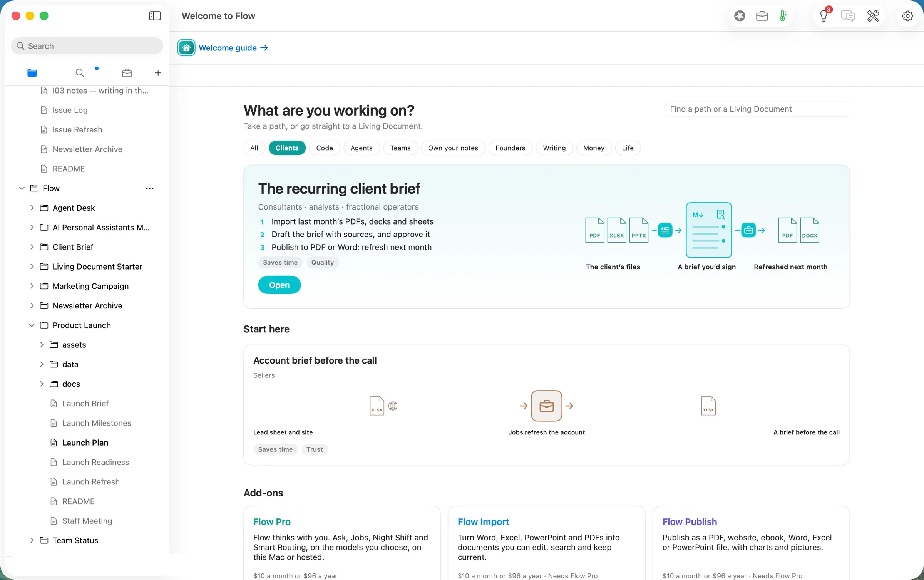Collapse the Product Launch folder
This screenshot has width=924, height=580.
32,325
